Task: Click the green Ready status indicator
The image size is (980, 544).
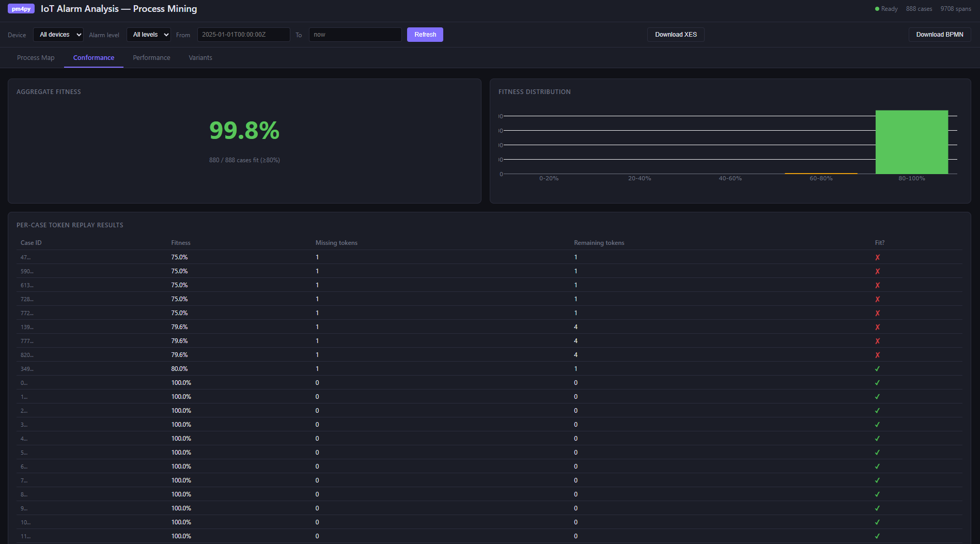Action: pyautogui.click(x=876, y=9)
